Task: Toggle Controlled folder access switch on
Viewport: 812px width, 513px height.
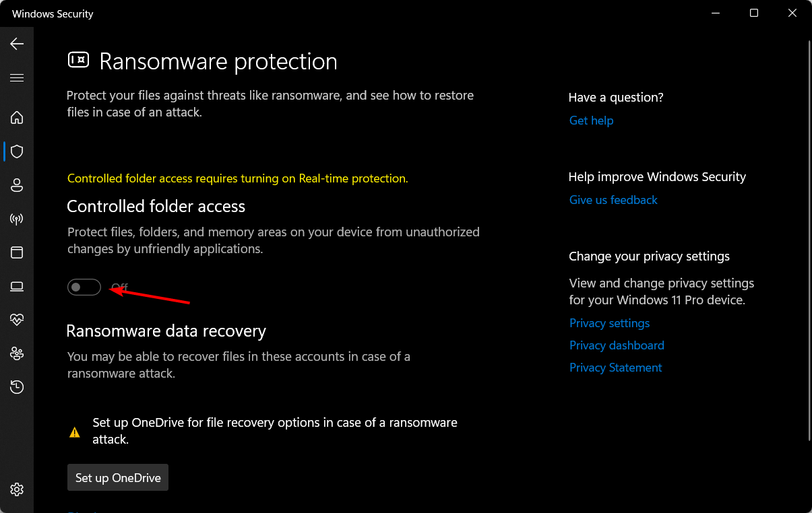Action: pyautogui.click(x=84, y=287)
